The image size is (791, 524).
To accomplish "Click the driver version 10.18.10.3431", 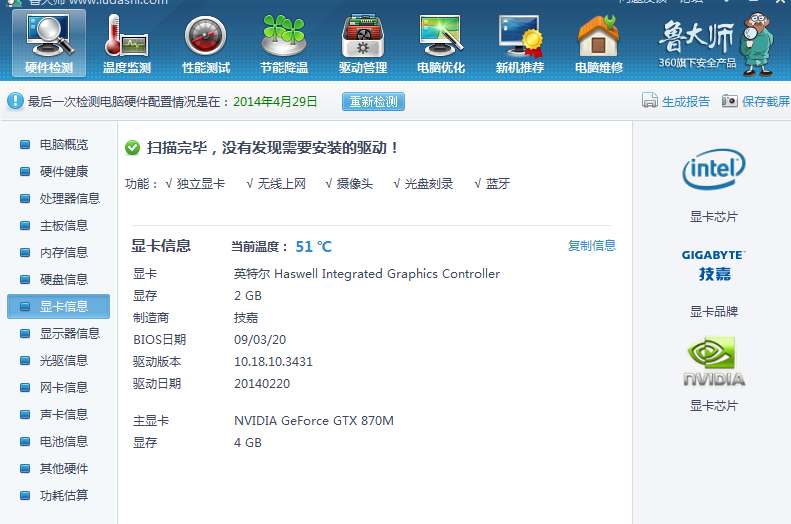I will 273,362.
